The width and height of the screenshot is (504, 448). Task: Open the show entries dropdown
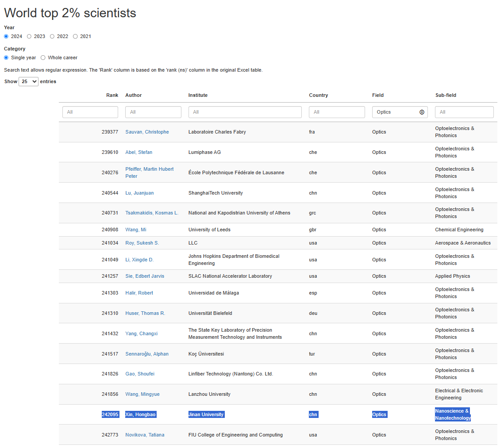[x=28, y=81]
